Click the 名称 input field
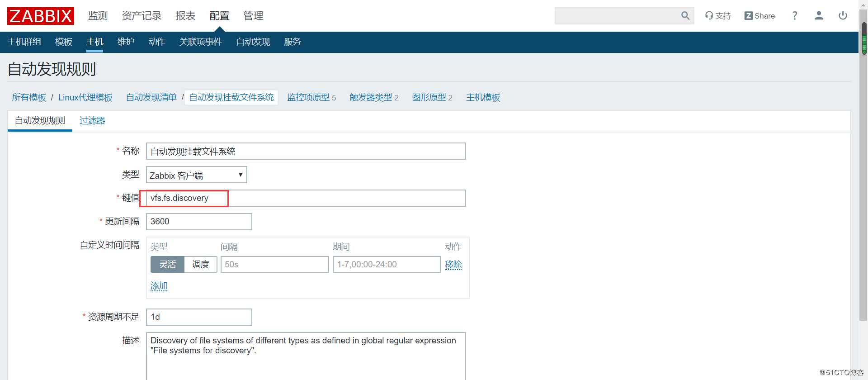 pyautogui.click(x=306, y=151)
